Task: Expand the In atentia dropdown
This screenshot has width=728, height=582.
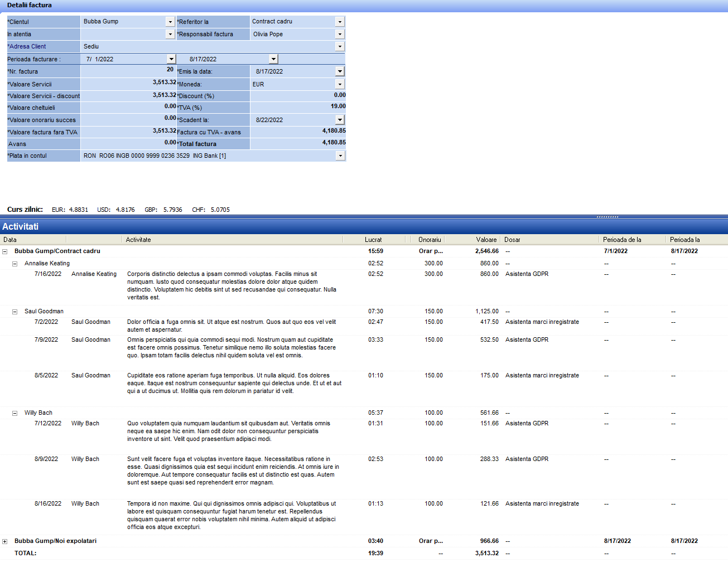Action: click(170, 34)
